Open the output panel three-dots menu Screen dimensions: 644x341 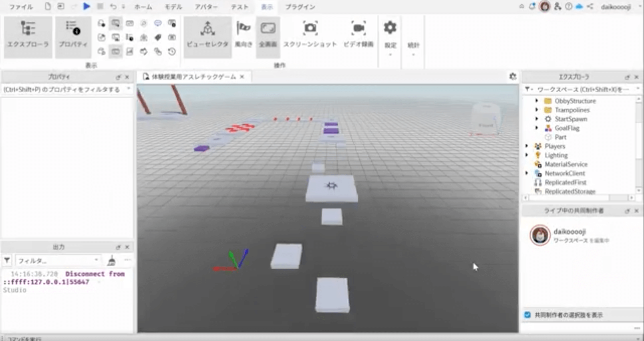click(127, 260)
